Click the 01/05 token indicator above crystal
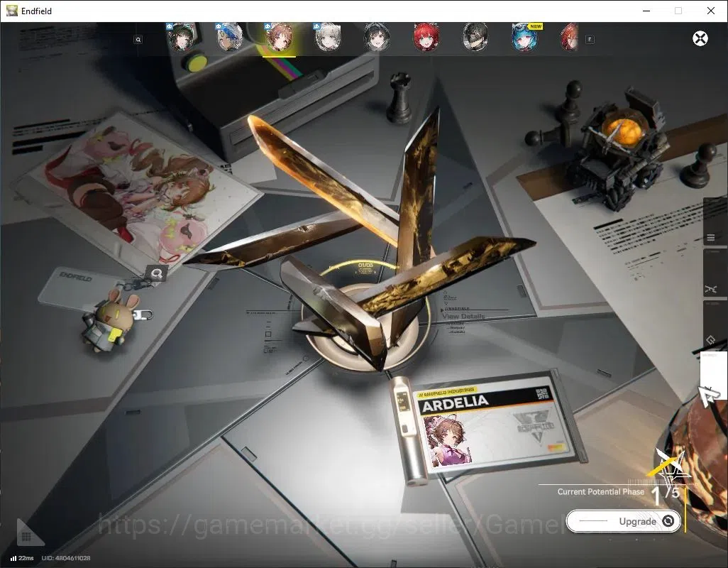Screen dimensions: 728x568 (x=365, y=265)
